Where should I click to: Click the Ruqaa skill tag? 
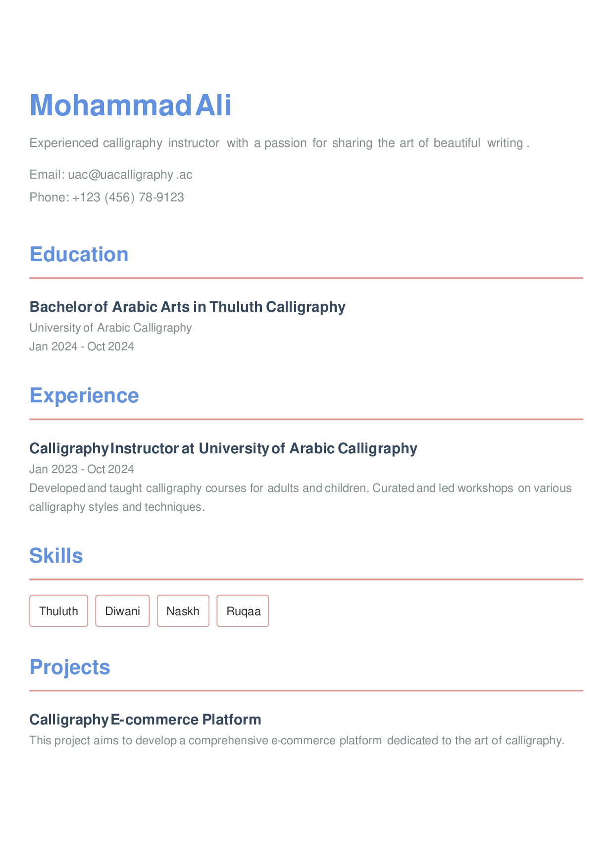243,611
